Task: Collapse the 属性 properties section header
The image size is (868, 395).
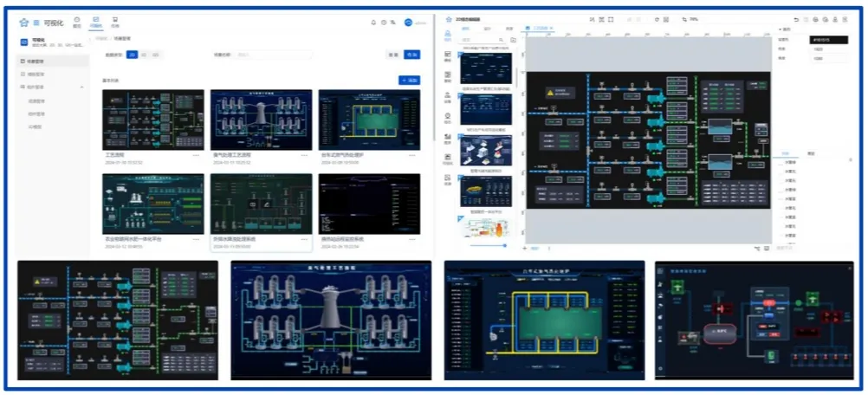Action: click(x=785, y=29)
